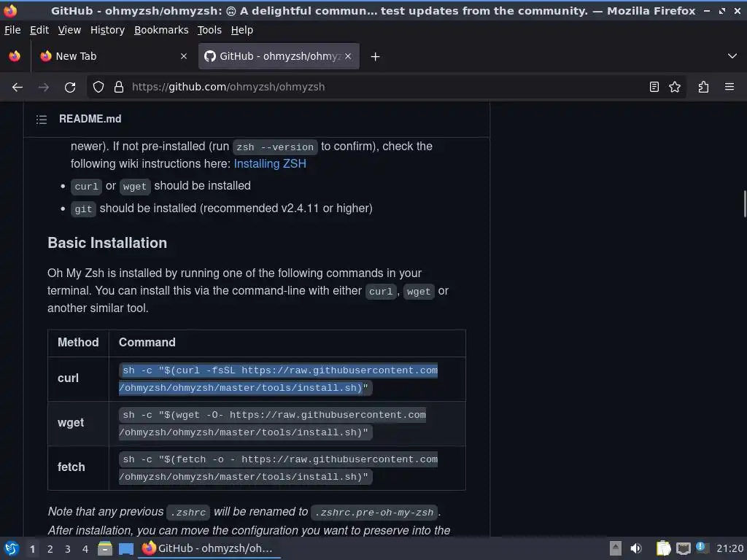
Task: Activate the GitHub Firefox taskbar button
Action: tap(209, 548)
